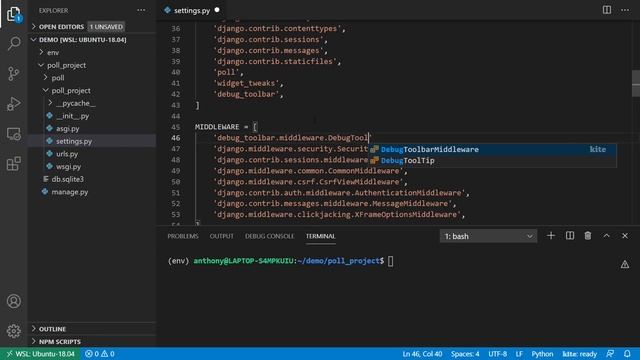Open the Extensions view icon

point(13,164)
